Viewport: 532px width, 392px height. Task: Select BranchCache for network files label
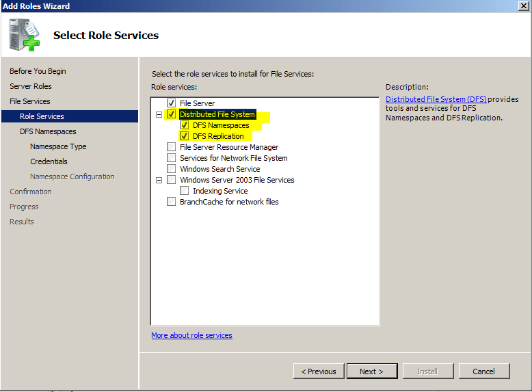point(229,202)
